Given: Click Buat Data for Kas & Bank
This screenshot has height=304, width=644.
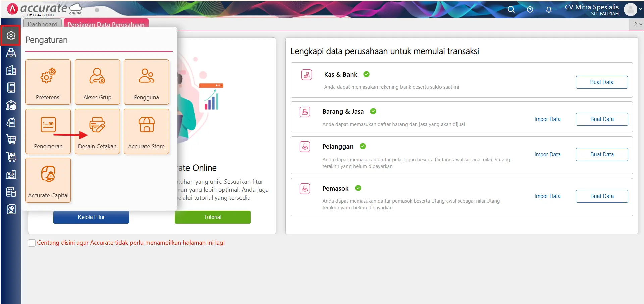Looking at the screenshot, I should (602, 82).
